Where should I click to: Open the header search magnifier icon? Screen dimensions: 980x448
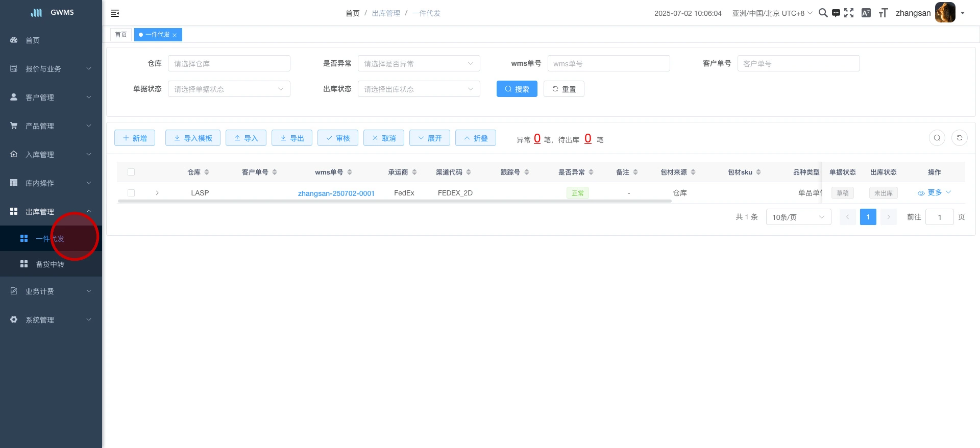tap(823, 13)
